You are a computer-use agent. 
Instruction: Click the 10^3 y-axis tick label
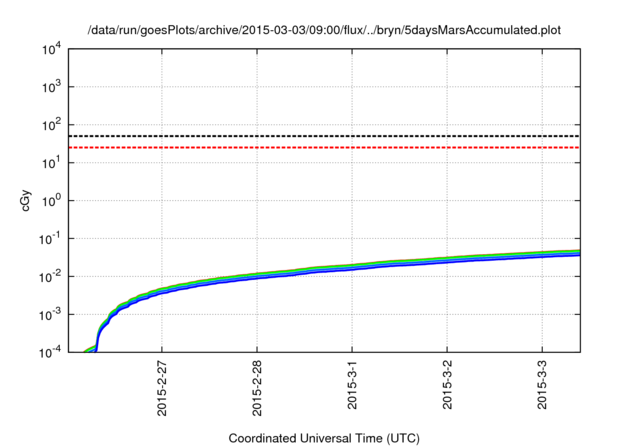(x=51, y=87)
